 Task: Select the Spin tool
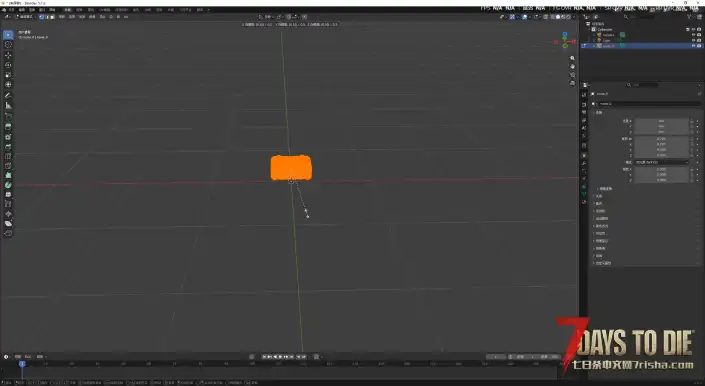click(x=8, y=185)
